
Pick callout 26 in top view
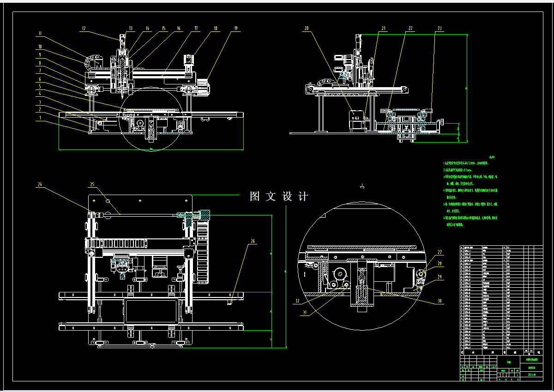253,241
